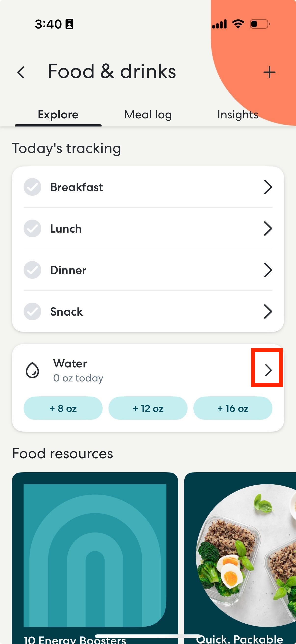Tap the contact card icon beside the time
The image size is (296, 644).
tap(69, 24)
